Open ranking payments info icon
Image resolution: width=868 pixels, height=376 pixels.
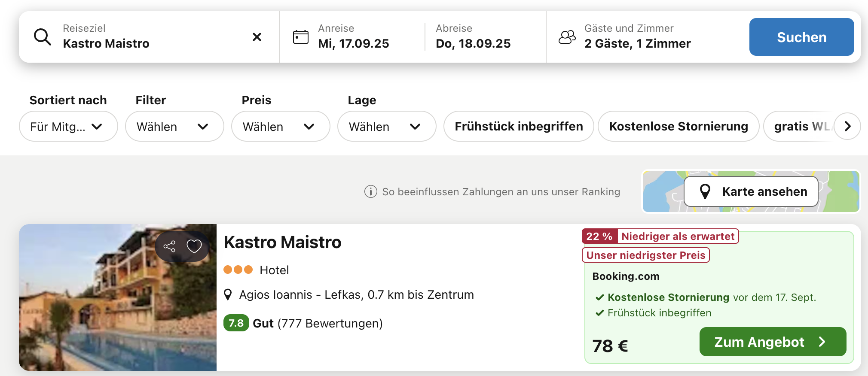coord(370,191)
